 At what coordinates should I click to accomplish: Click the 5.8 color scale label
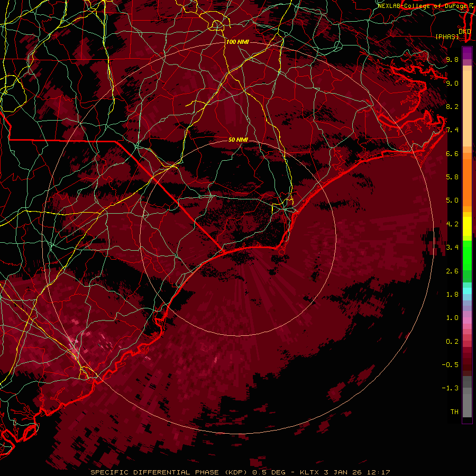point(452,177)
